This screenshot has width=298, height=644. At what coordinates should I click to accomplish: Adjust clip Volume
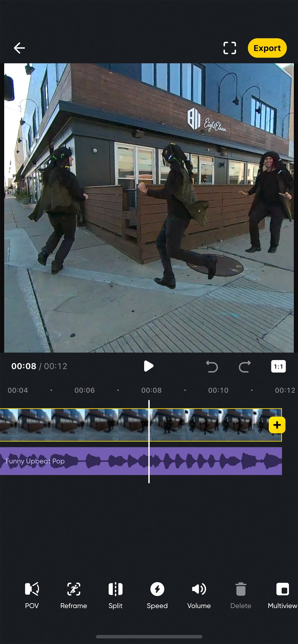199,595
